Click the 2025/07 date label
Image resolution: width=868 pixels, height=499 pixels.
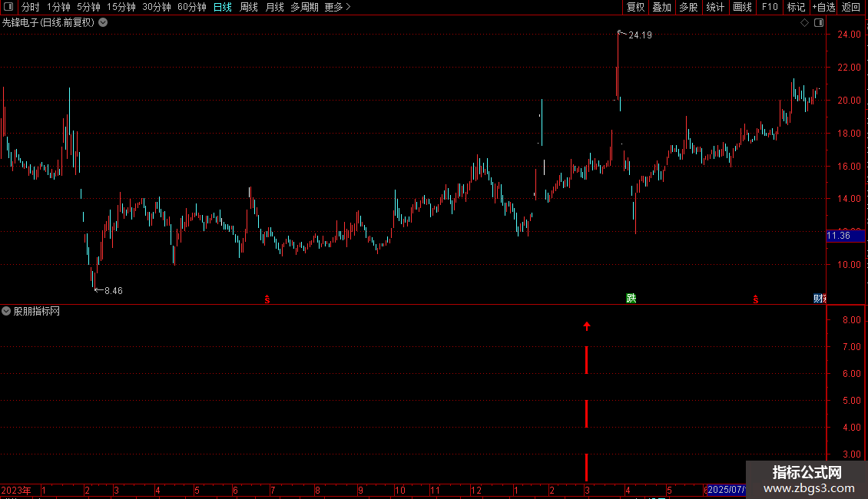726,490
